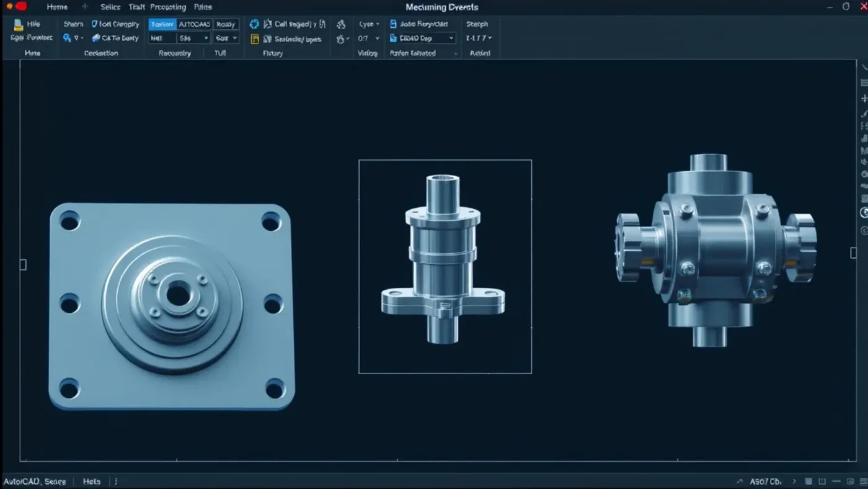Click the Nill field in the ribbon
The height and width of the screenshot is (489, 868).
coord(162,38)
